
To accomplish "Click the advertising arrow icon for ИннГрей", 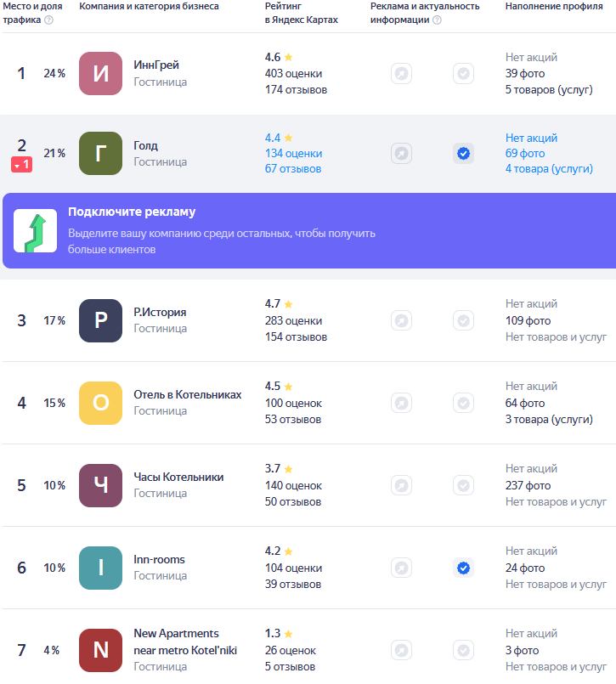I will pos(401,73).
